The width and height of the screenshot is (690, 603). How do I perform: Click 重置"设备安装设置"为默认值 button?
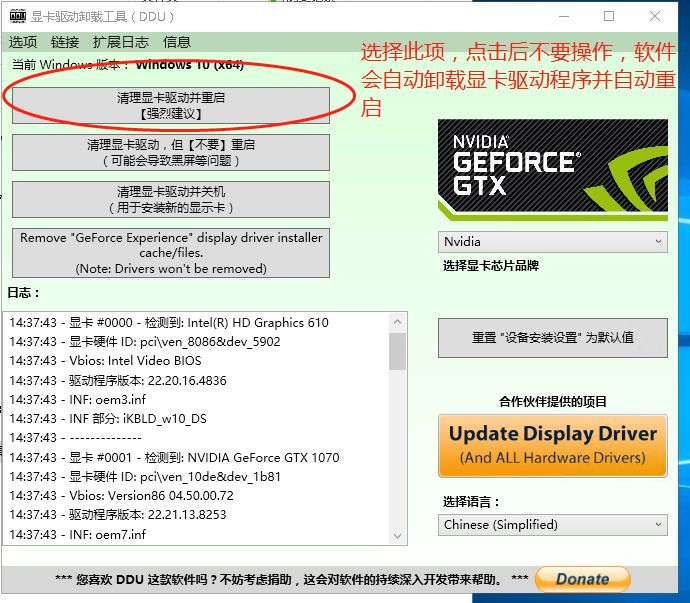[x=553, y=338]
